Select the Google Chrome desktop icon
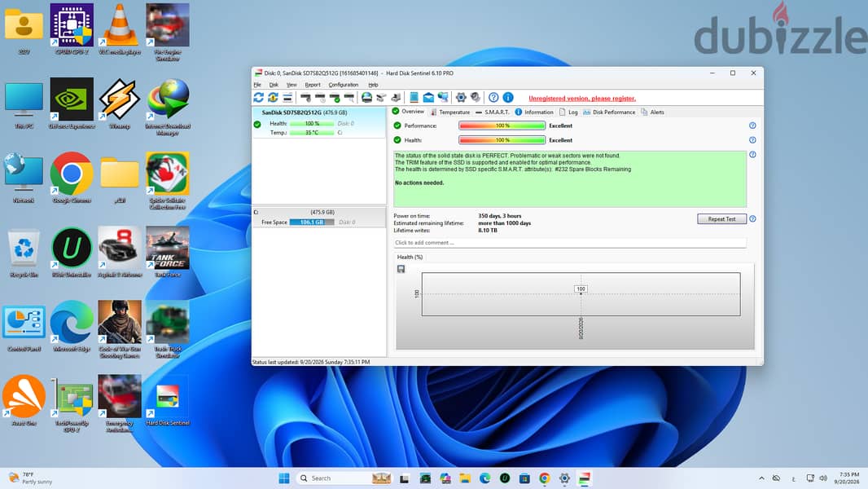The image size is (868, 489). pyautogui.click(x=72, y=178)
